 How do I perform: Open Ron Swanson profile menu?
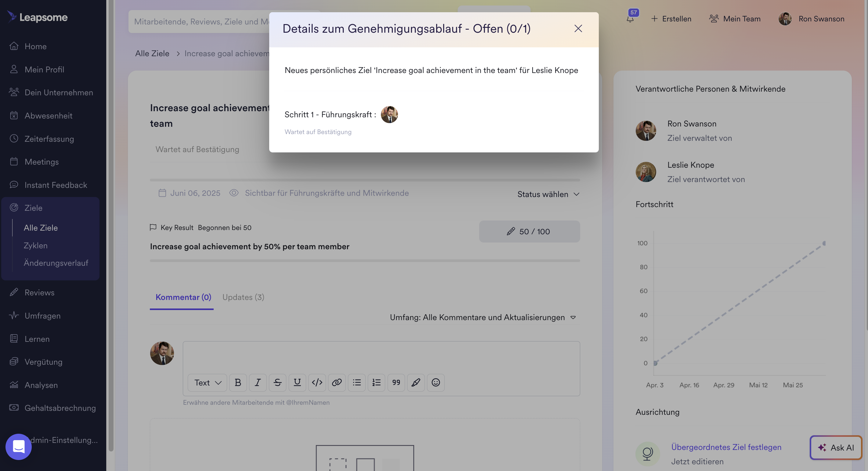812,19
